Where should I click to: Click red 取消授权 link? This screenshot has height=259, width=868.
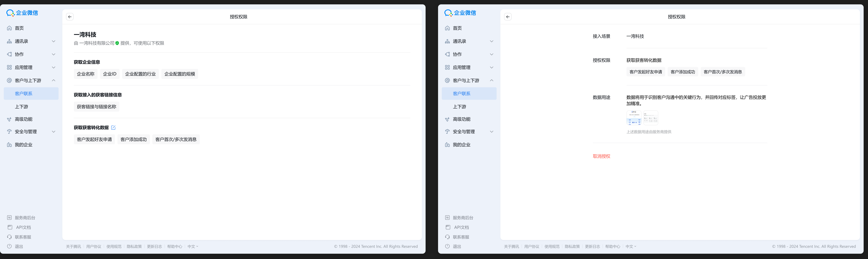pyautogui.click(x=601, y=156)
